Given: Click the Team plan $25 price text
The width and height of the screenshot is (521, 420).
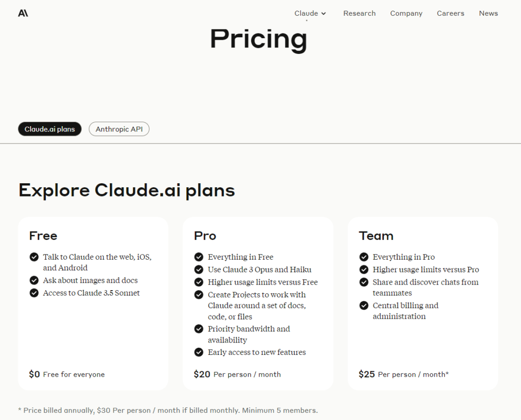Looking at the screenshot, I should pyautogui.click(x=367, y=375).
